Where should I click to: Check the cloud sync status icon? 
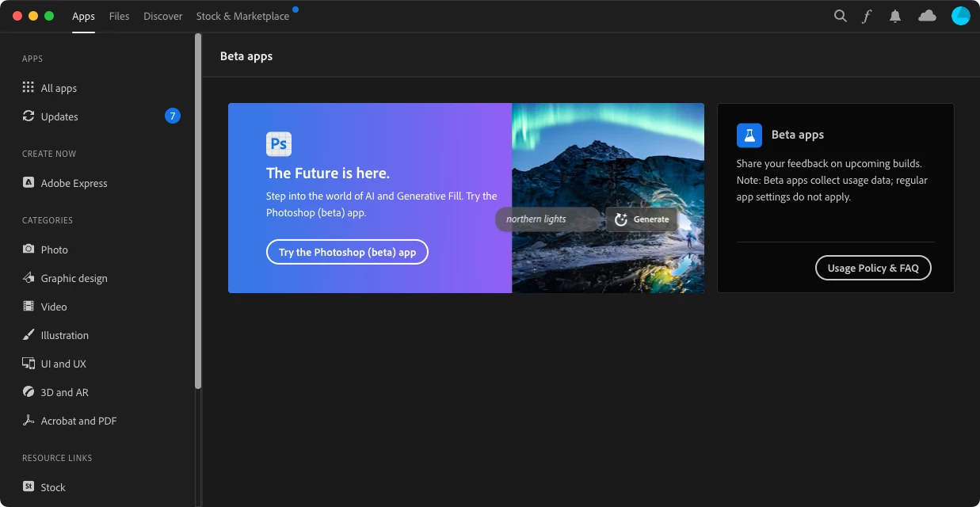coord(927,16)
